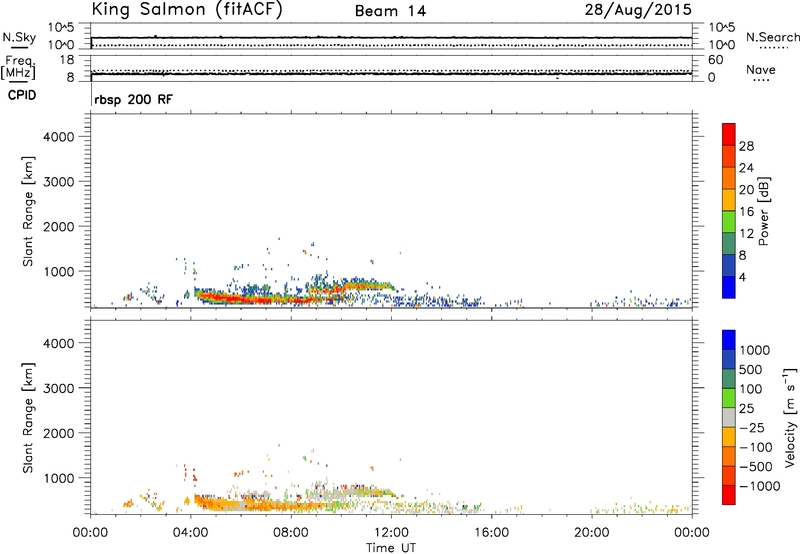The width and height of the screenshot is (800, 554).
Task: Click the '2000' range tick of the velocity panel
Action: click(x=58, y=433)
